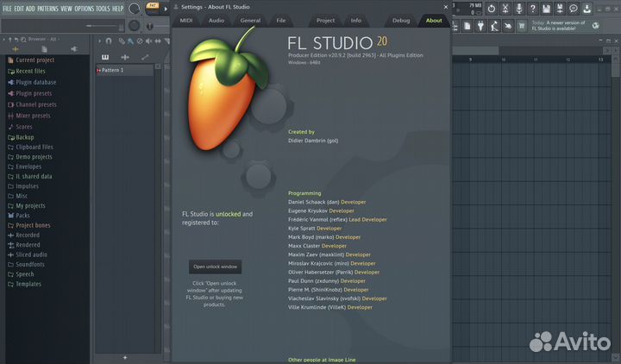Expand the Mixer presets folder
The height and width of the screenshot is (364, 621).
point(29,116)
